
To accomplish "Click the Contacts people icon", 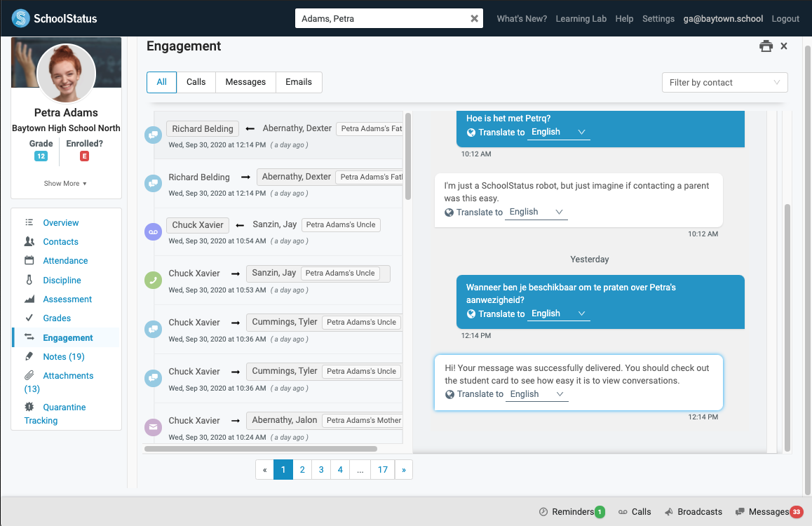I will (x=29, y=241).
